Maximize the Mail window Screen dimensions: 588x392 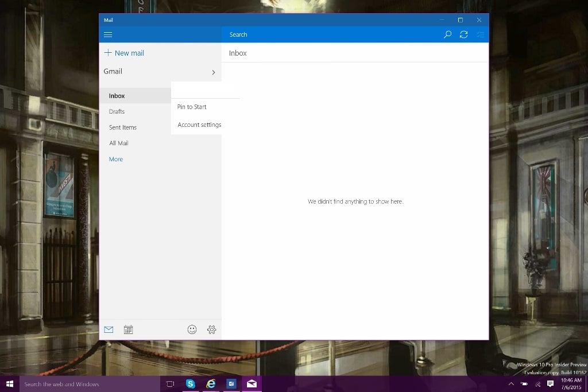tap(460, 20)
